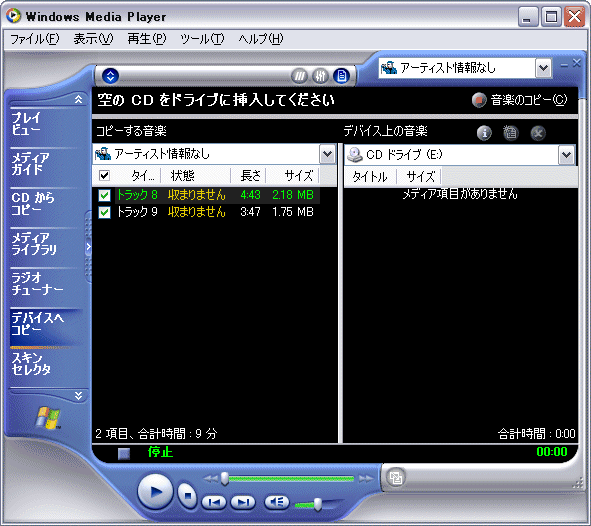Screen dimensions: 591x526
Task: Click the green seek bar track
Action: (x=291, y=479)
